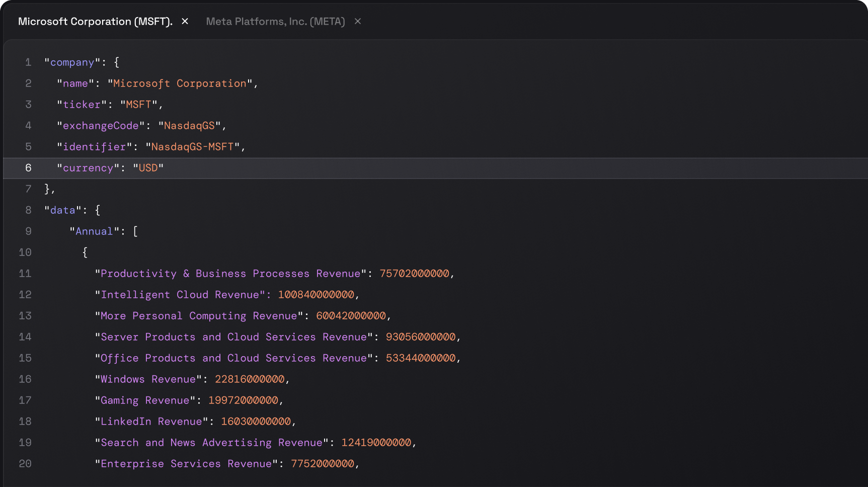Select the Microsoft Corporation (MSFT) tab

[x=95, y=21]
